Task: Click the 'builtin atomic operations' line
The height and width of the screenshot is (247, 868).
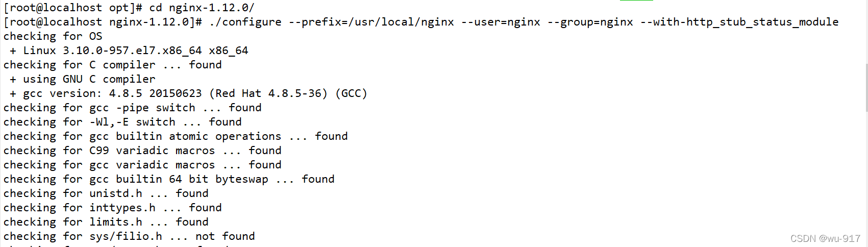Action: [x=176, y=136]
